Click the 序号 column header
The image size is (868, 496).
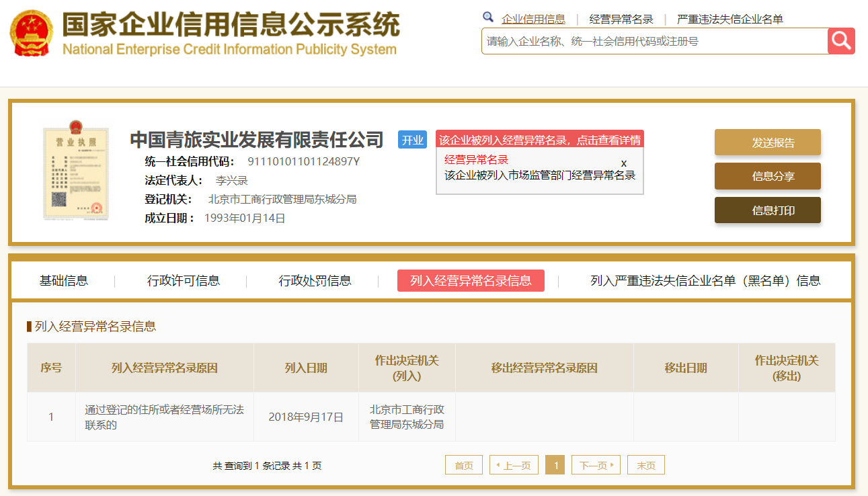click(x=51, y=368)
